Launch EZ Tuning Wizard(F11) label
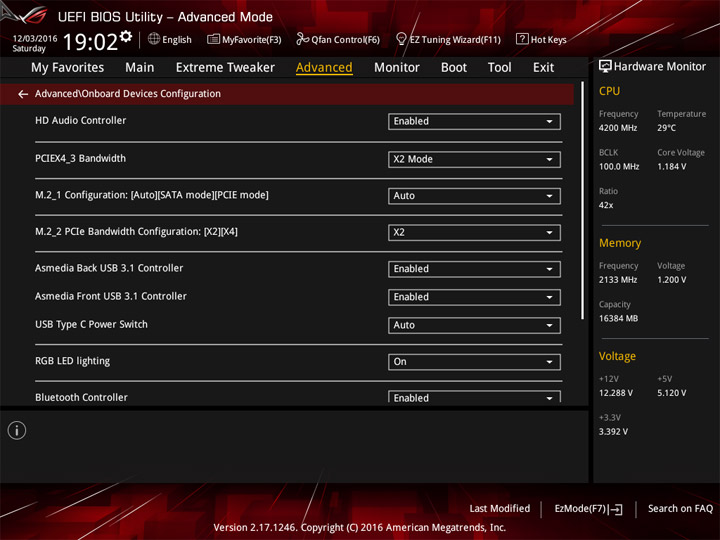This screenshot has height=540, width=720. point(455,40)
